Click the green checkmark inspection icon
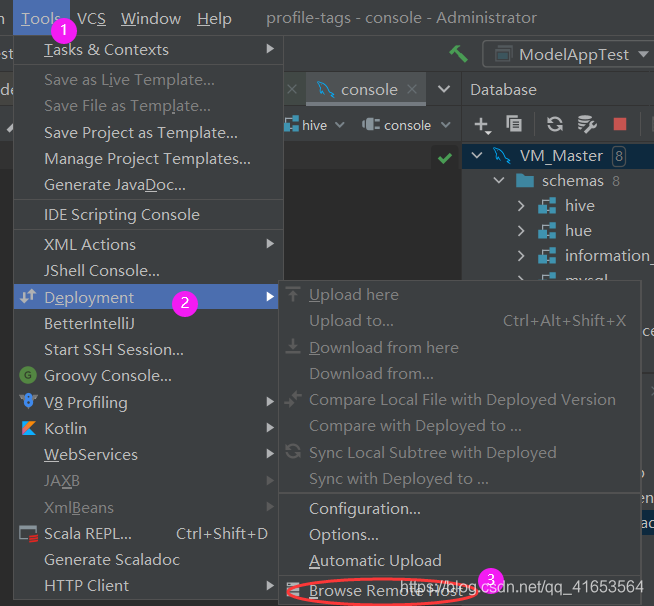 point(445,158)
